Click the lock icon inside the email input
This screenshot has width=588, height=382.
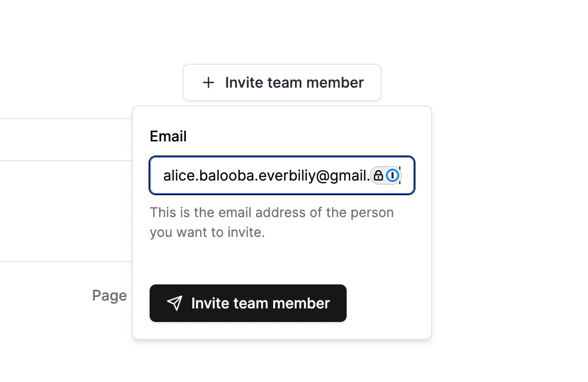(378, 175)
